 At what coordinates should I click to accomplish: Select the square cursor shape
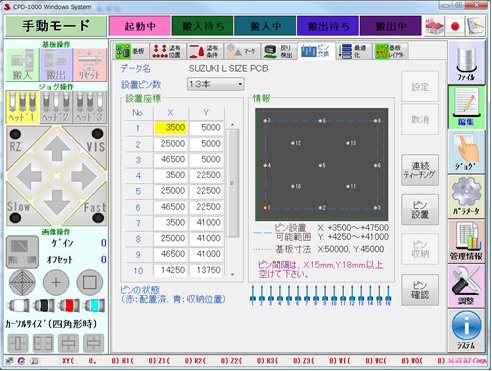pyautogui.click(x=90, y=282)
